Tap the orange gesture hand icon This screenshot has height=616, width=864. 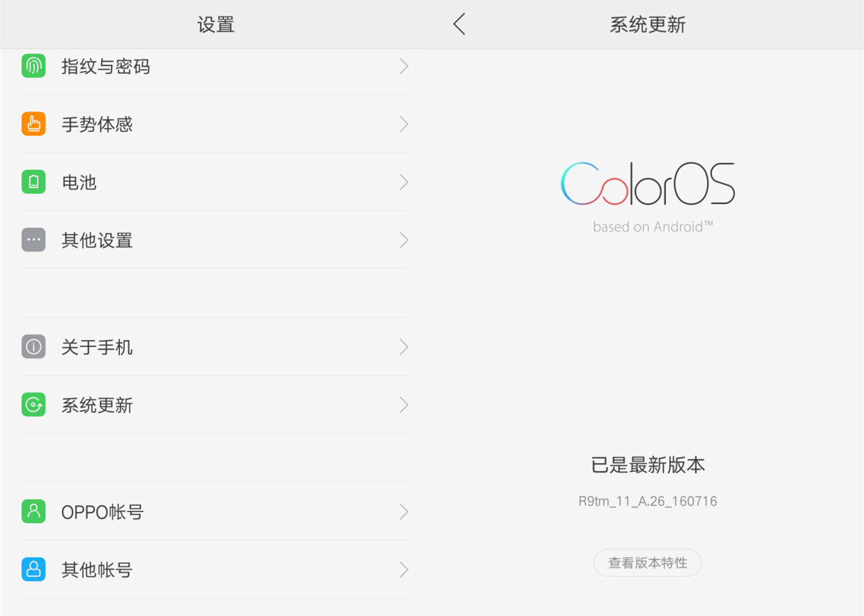(33, 124)
